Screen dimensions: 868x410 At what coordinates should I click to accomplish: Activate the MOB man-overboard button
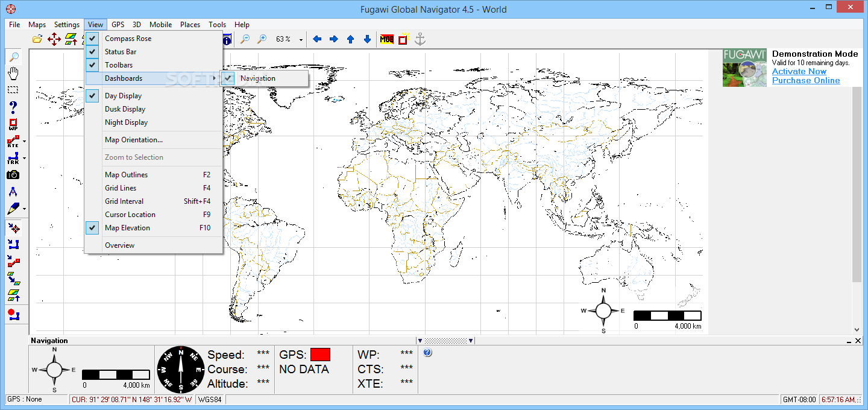tap(387, 39)
